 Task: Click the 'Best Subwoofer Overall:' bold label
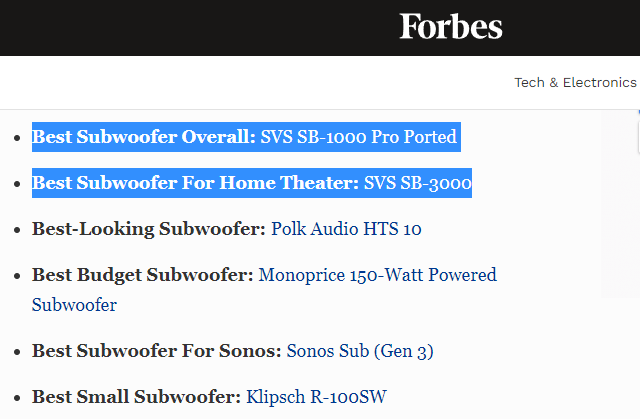coord(144,137)
